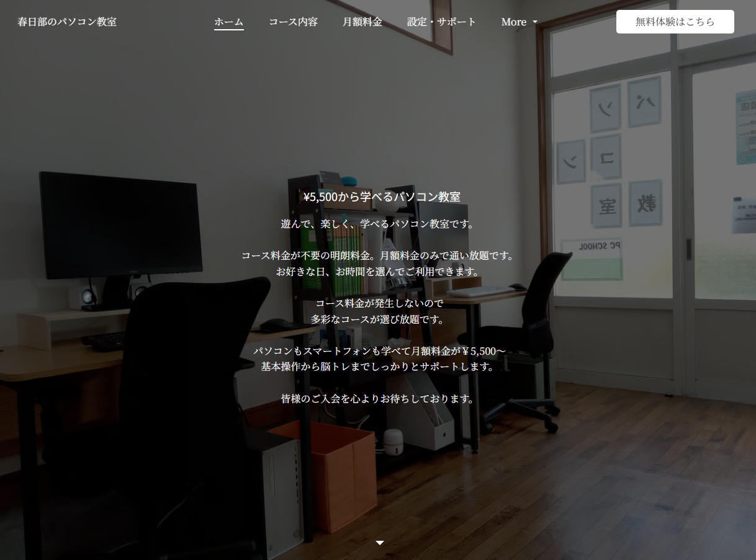Click the line 遊んで、楽しく、学べるパソコン教室です
The height and width of the screenshot is (560, 756).
click(x=378, y=224)
